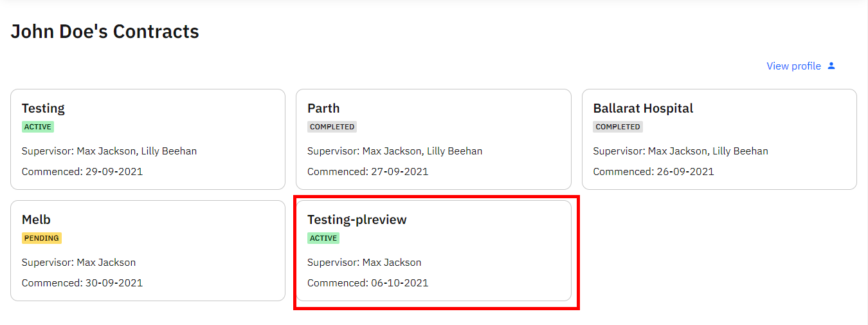The image size is (868, 325).
Task: Click the Testing card title
Action: pos(43,108)
